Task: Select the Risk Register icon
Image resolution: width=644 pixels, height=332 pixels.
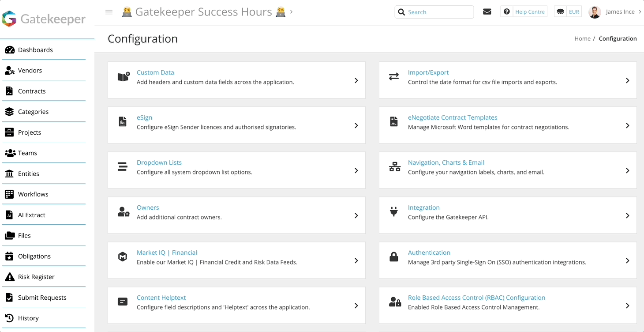Action: point(10,276)
